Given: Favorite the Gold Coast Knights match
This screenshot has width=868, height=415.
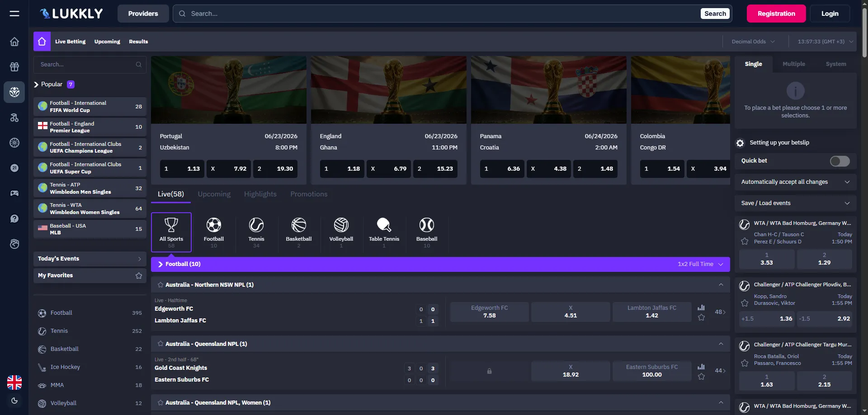Looking at the screenshot, I should [701, 377].
